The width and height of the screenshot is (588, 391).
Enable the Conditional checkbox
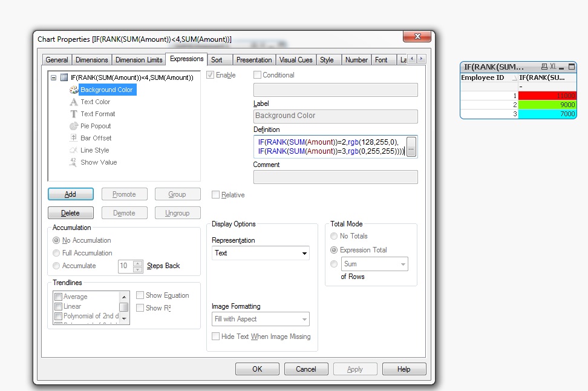[x=257, y=74]
